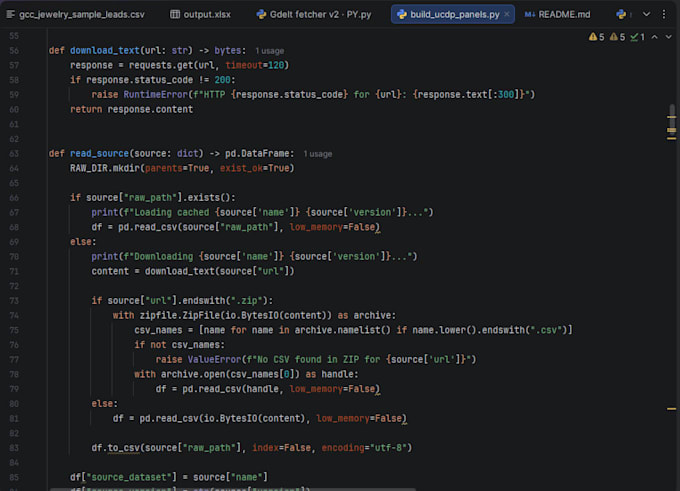Click the table icon on output.xlsx tab
Screen dimensions: 680x491
(175, 14)
